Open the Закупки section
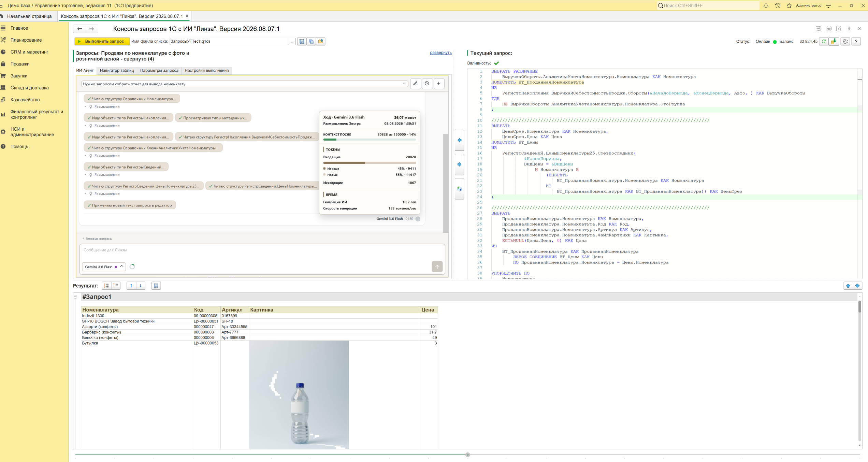The image size is (868, 462). (19, 76)
